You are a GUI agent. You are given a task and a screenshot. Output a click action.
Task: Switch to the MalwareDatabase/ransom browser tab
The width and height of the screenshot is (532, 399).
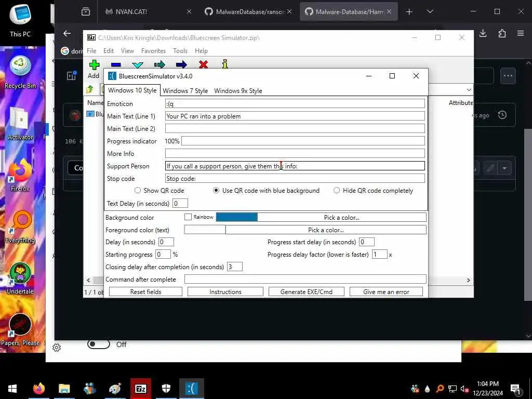[248, 11]
